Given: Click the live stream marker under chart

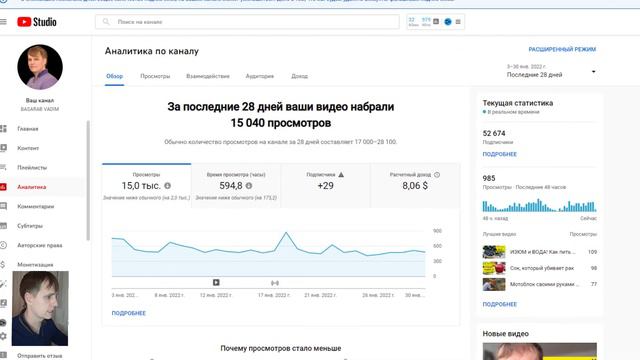Looking at the screenshot, I should click(x=275, y=282).
